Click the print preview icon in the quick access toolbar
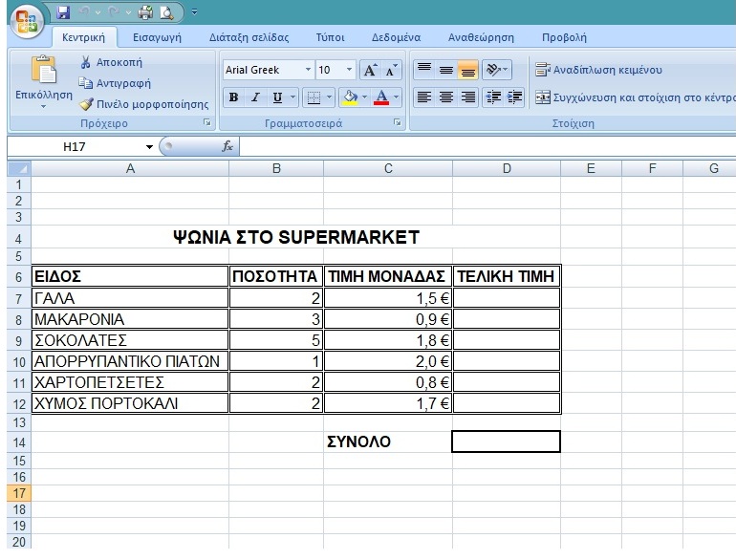Viewport: 736px width, 560px height. click(x=167, y=12)
